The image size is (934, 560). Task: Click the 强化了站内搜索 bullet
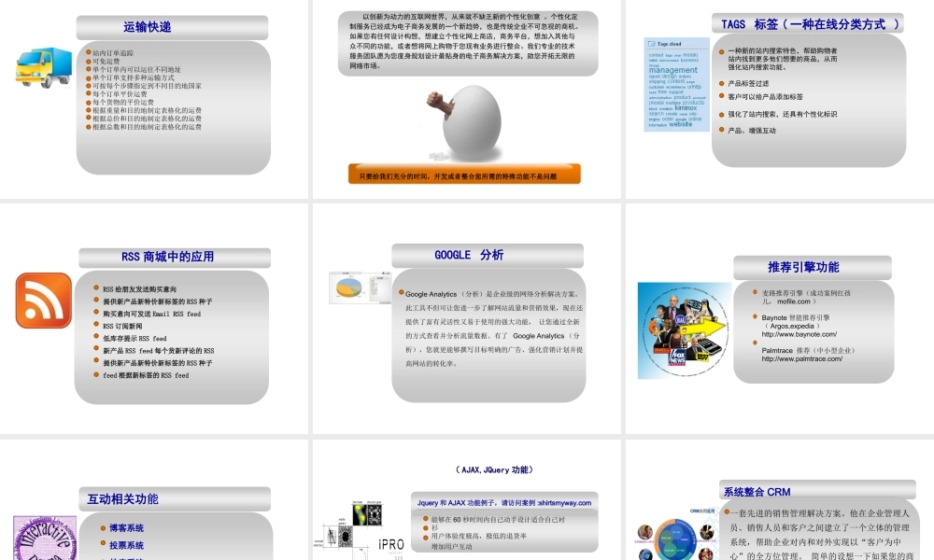pyautogui.click(x=782, y=114)
